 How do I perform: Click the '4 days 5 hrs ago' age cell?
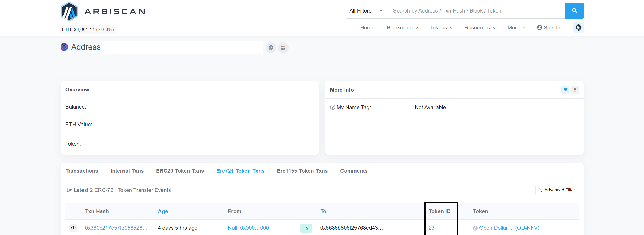[177, 228]
